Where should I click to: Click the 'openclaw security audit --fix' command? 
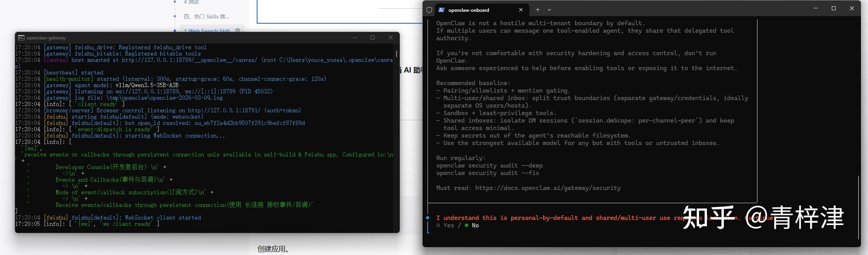click(x=488, y=173)
